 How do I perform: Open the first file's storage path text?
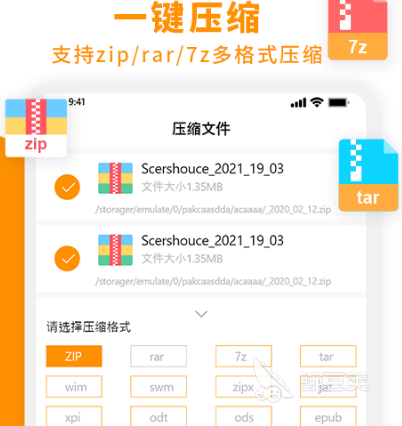pos(213,209)
